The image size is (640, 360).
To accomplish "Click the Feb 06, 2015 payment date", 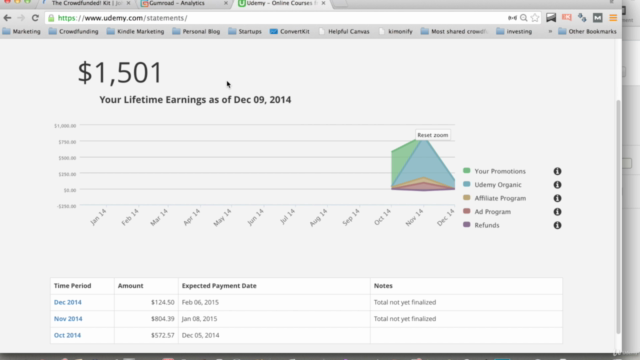I will pos(200,302).
